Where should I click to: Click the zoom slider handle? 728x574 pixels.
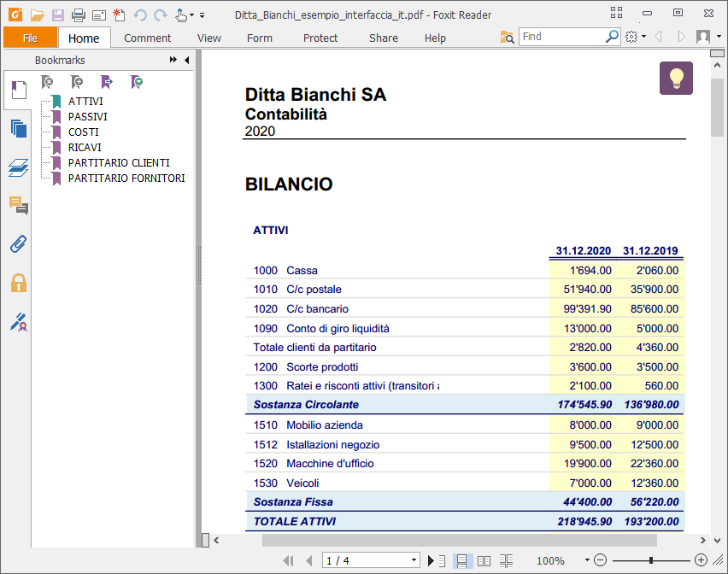[x=651, y=560]
